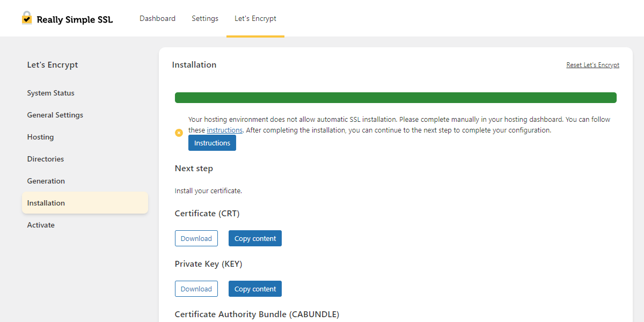The width and height of the screenshot is (644, 322).
Task: Click the Really Simple SSL title text
Action: pyautogui.click(x=75, y=20)
